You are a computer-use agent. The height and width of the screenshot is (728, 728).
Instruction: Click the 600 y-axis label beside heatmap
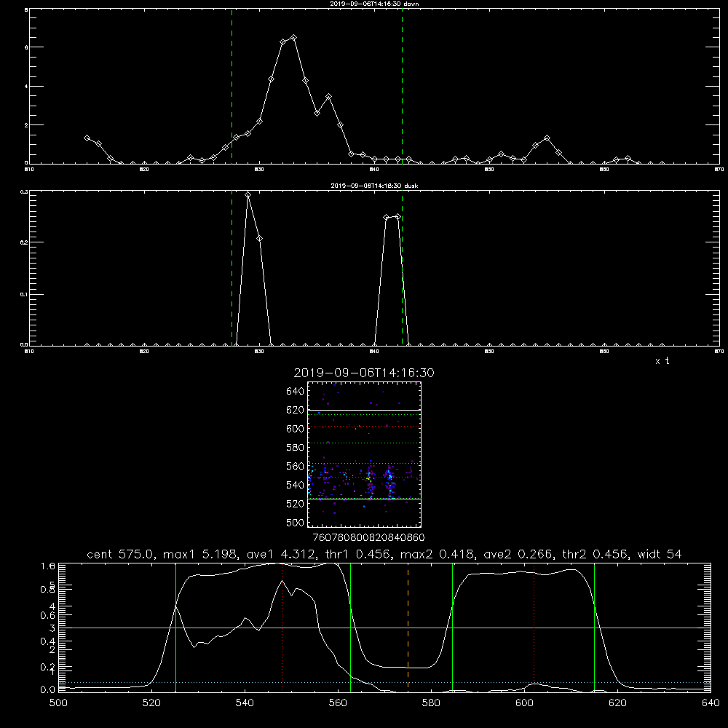(295, 429)
